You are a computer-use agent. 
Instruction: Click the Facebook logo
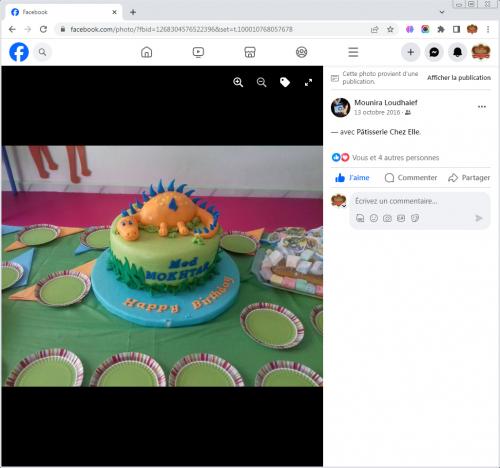[19, 52]
